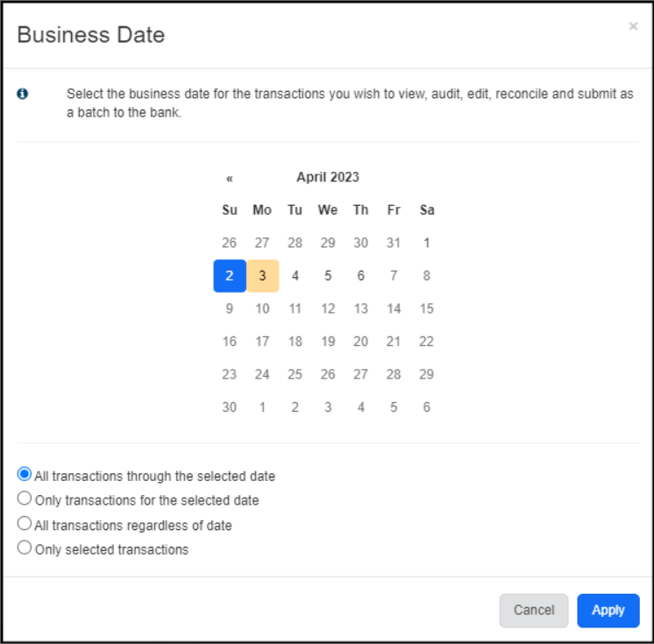Choose April 30 in the last row

pos(230,407)
